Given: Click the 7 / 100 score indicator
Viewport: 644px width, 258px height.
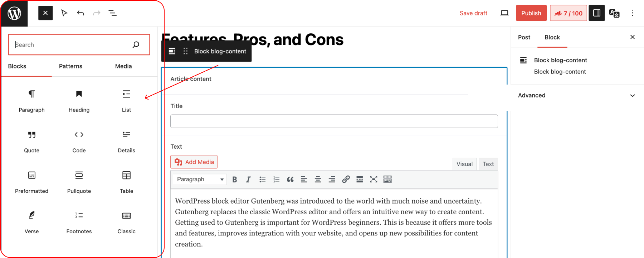Looking at the screenshot, I should tap(568, 13).
